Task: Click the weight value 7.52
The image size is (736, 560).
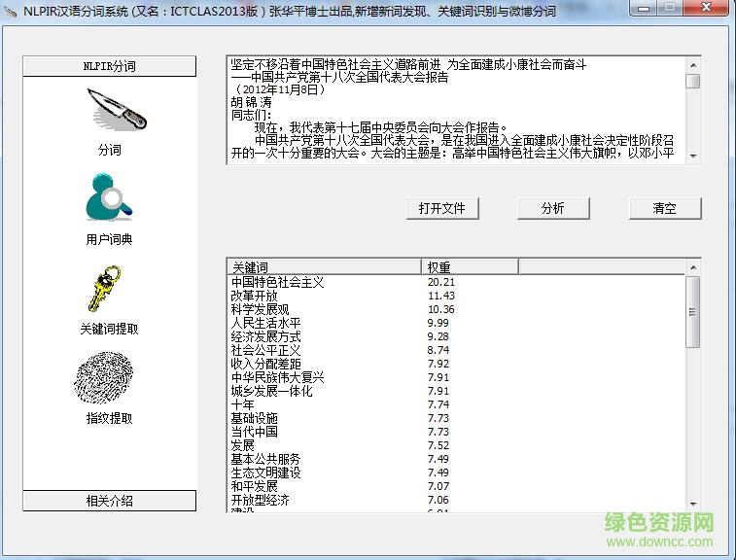Action: [x=438, y=445]
